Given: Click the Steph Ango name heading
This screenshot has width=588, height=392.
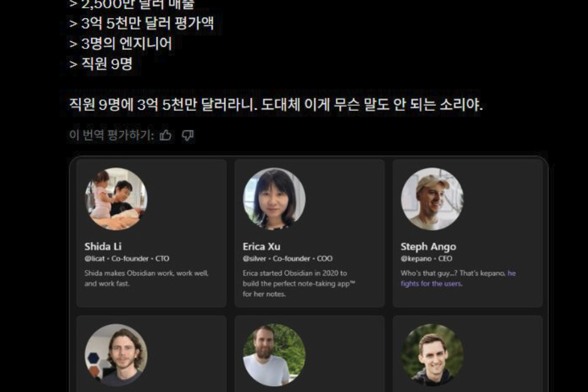Looking at the screenshot, I should tap(428, 246).
